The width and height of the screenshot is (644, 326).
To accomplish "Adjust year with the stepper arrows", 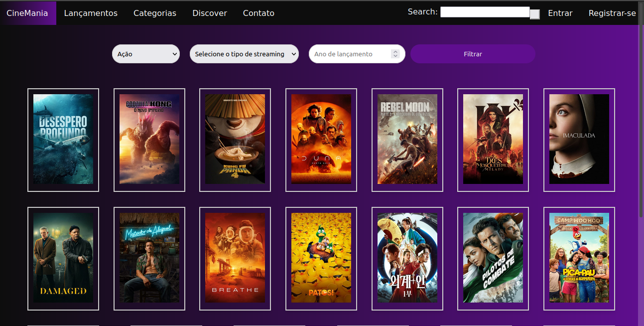I will (x=395, y=54).
